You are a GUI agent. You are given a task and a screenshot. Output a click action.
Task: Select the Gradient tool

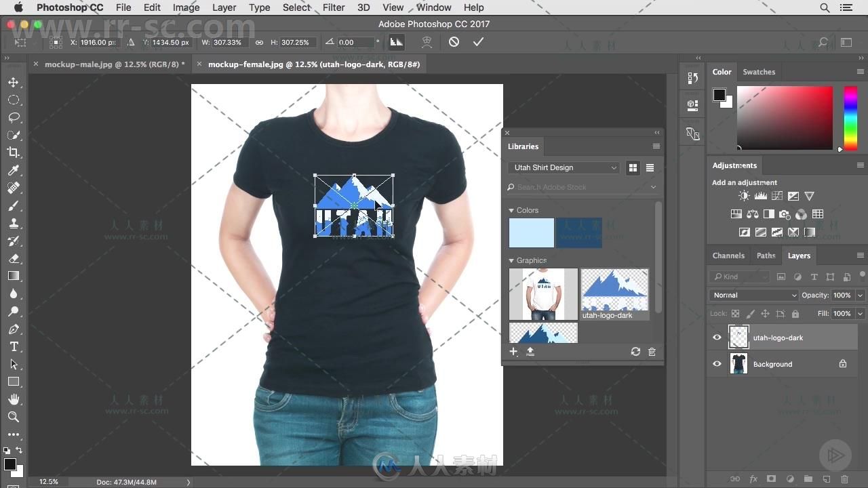13,276
